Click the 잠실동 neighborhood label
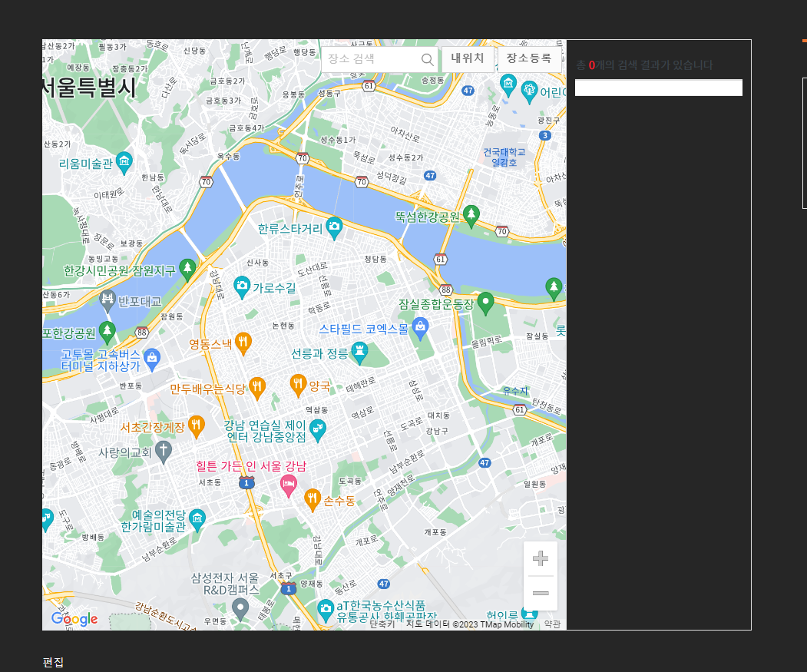 537,336
